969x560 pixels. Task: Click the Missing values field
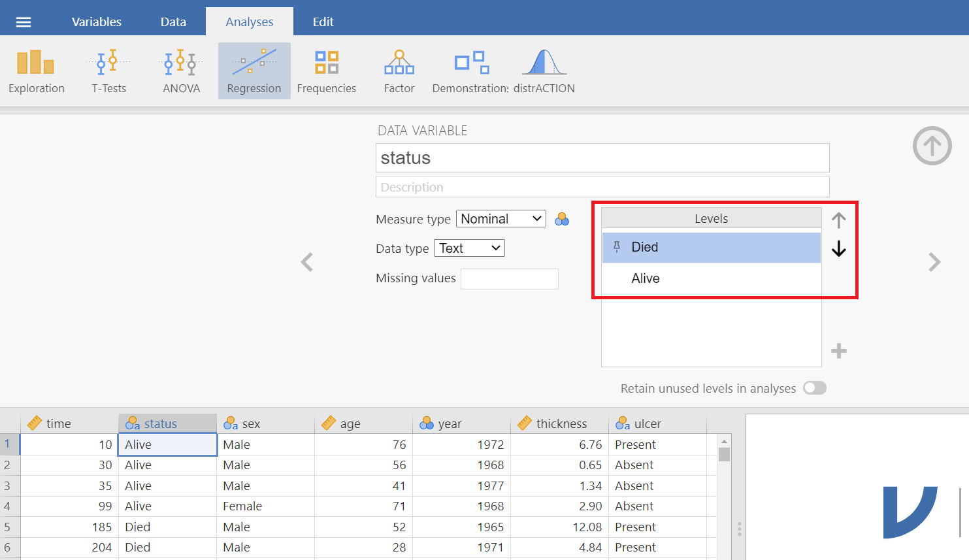coord(509,278)
